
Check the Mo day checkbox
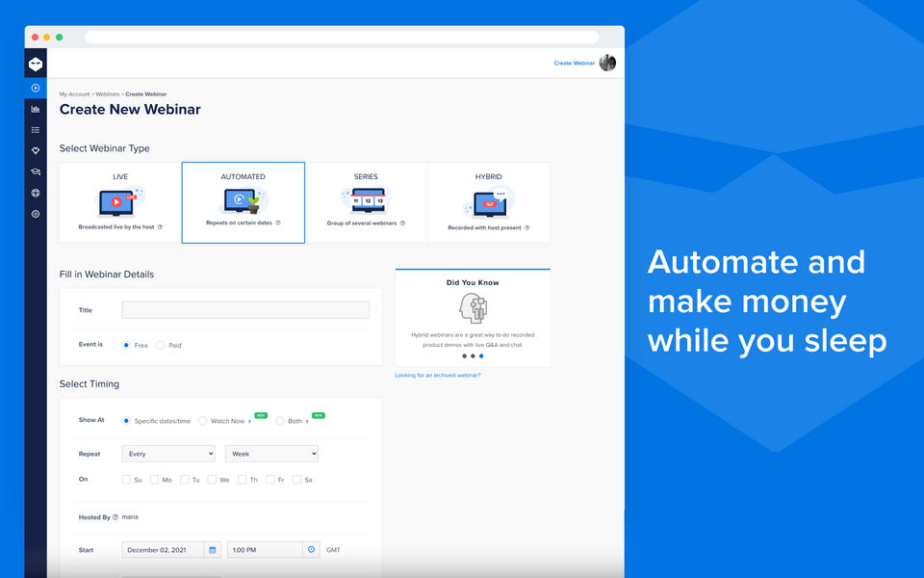pyautogui.click(x=154, y=480)
